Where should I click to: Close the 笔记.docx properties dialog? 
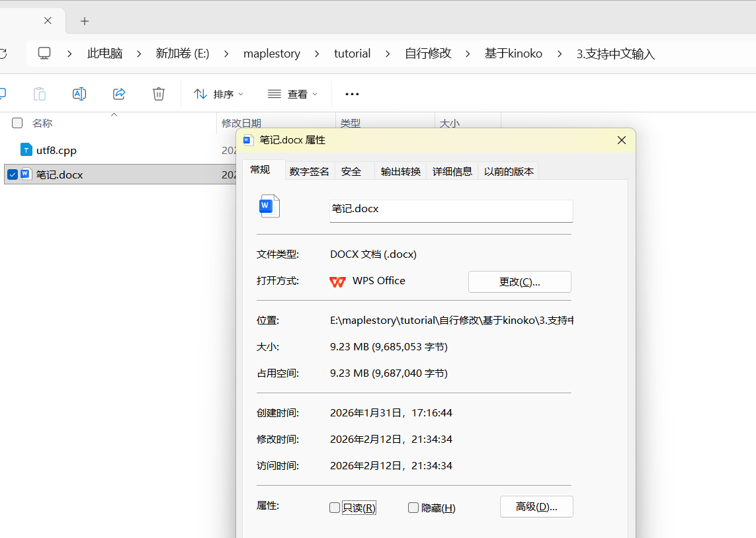pos(621,140)
